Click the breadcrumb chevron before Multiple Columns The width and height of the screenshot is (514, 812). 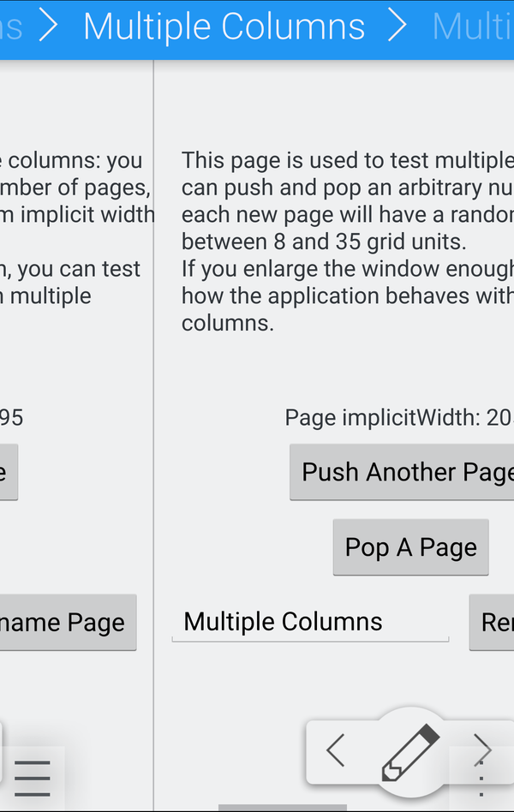[x=48, y=27]
